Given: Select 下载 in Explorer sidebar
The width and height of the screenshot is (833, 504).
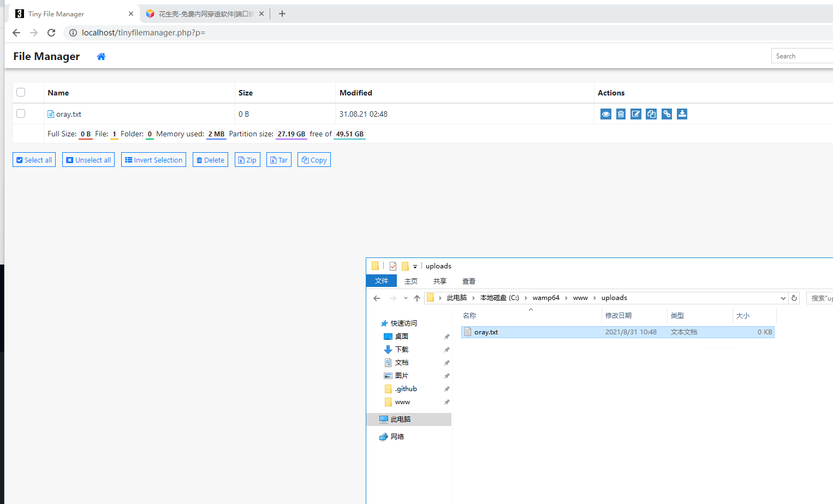Looking at the screenshot, I should pyautogui.click(x=402, y=350).
